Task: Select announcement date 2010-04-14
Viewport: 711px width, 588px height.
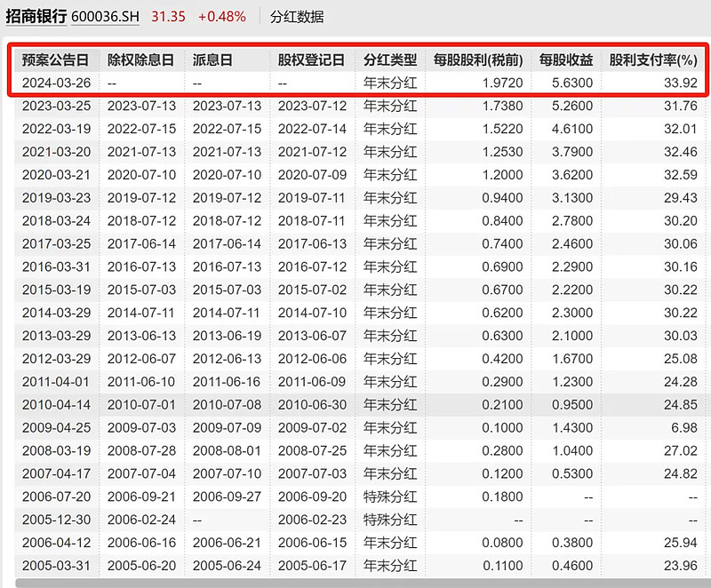Action: [x=56, y=405]
